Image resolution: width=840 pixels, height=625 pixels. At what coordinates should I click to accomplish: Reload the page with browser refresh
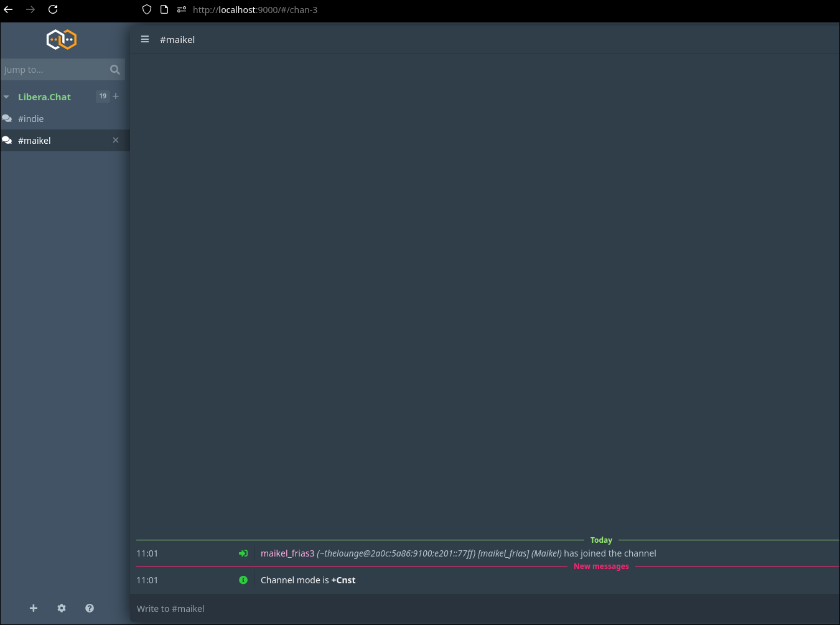pyautogui.click(x=53, y=9)
